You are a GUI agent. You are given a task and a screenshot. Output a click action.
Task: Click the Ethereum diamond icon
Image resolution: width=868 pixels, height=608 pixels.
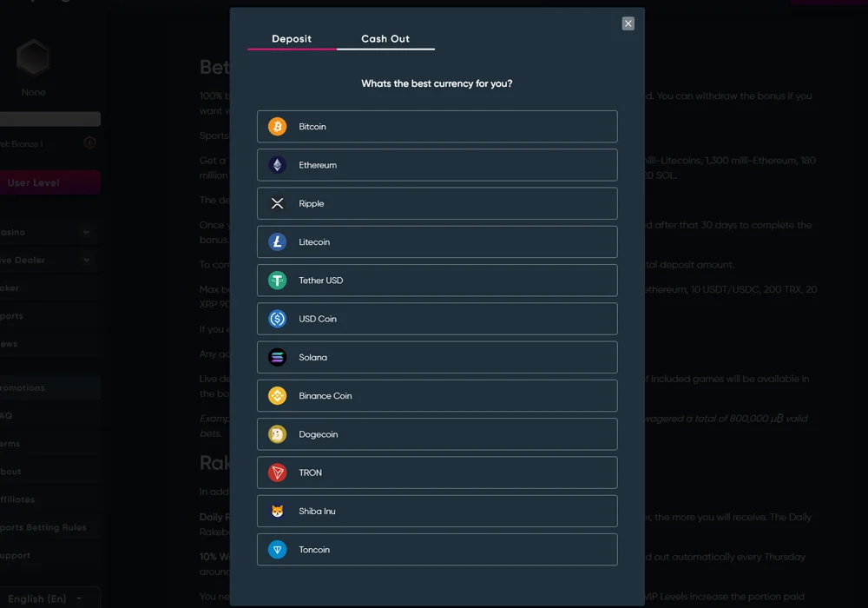277,165
